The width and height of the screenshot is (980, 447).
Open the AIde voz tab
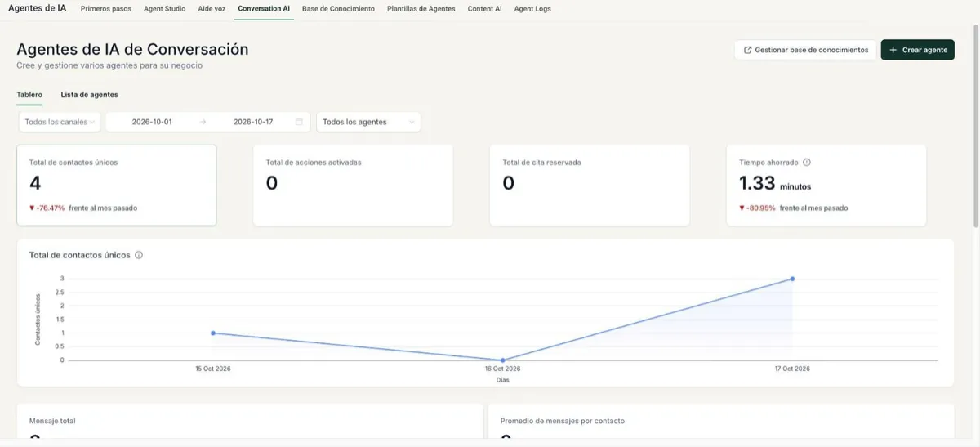pos(212,8)
